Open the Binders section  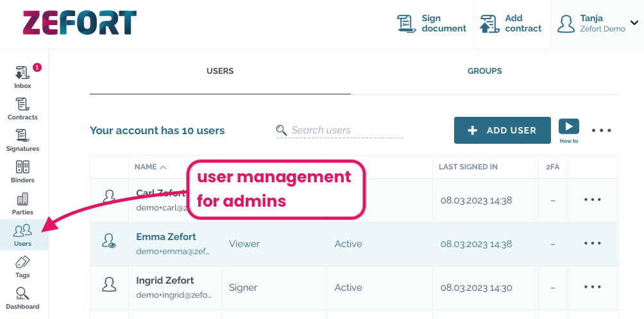(22, 172)
